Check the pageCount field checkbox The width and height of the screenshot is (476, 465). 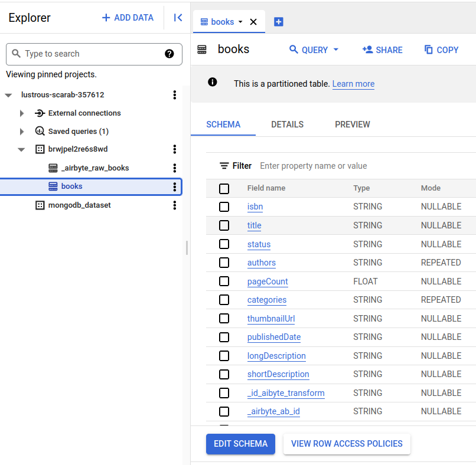point(224,281)
